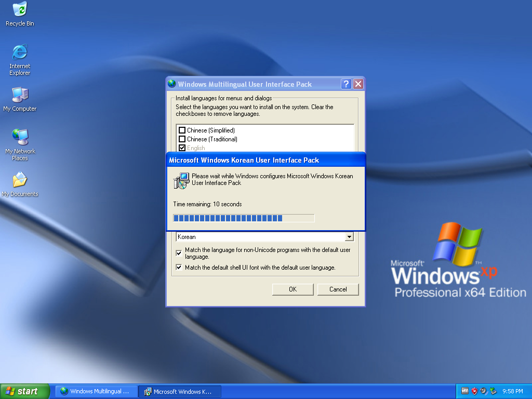The width and height of the screenshot is (532, 399).
Task: Check the Chinese (Simplified) language checkbox
Action: pyautogui.click(x=182, y=130)
